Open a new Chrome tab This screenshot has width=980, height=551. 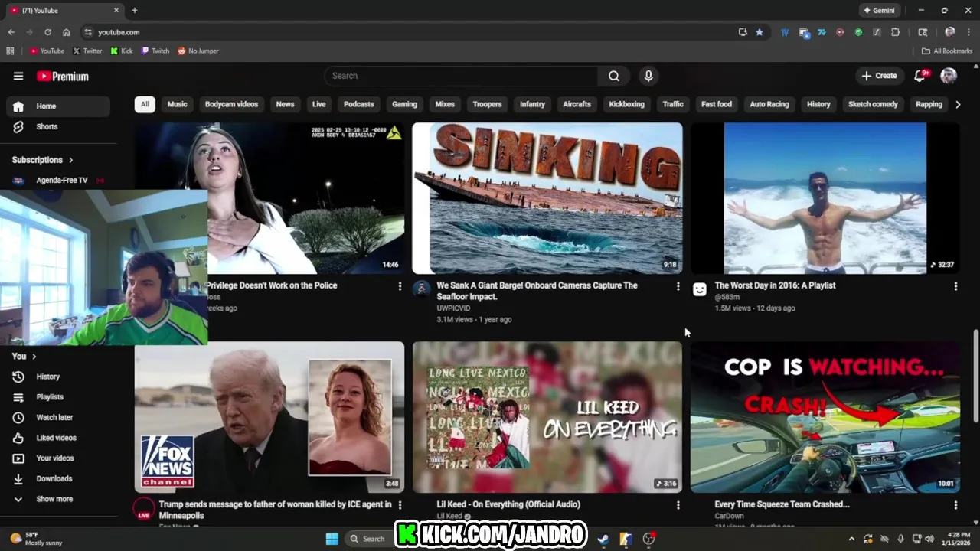[x=134, y=11]
